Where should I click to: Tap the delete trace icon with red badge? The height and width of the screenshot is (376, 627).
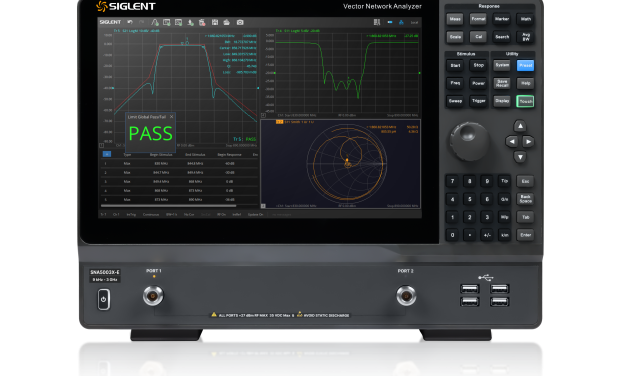click(202, 22)
